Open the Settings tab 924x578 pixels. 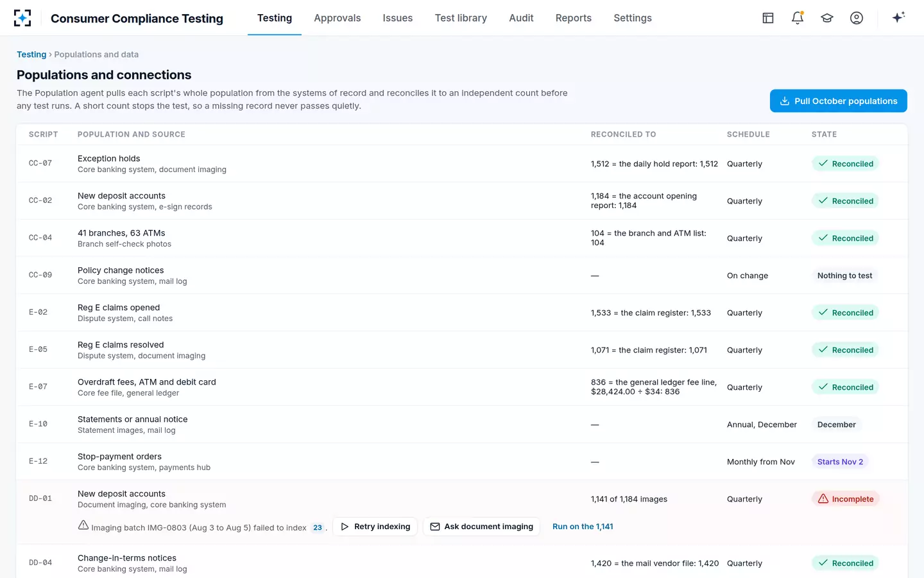[x=633, y=18]
